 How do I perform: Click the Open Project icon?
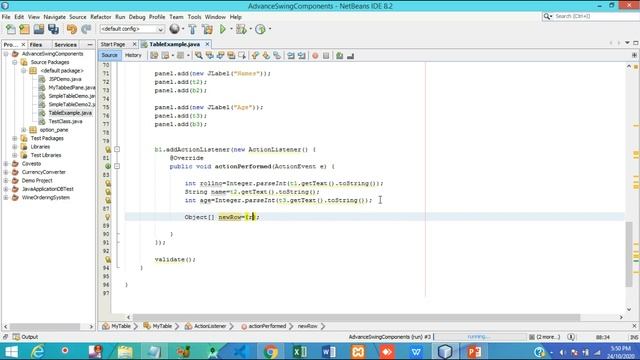tap(39, 29)
